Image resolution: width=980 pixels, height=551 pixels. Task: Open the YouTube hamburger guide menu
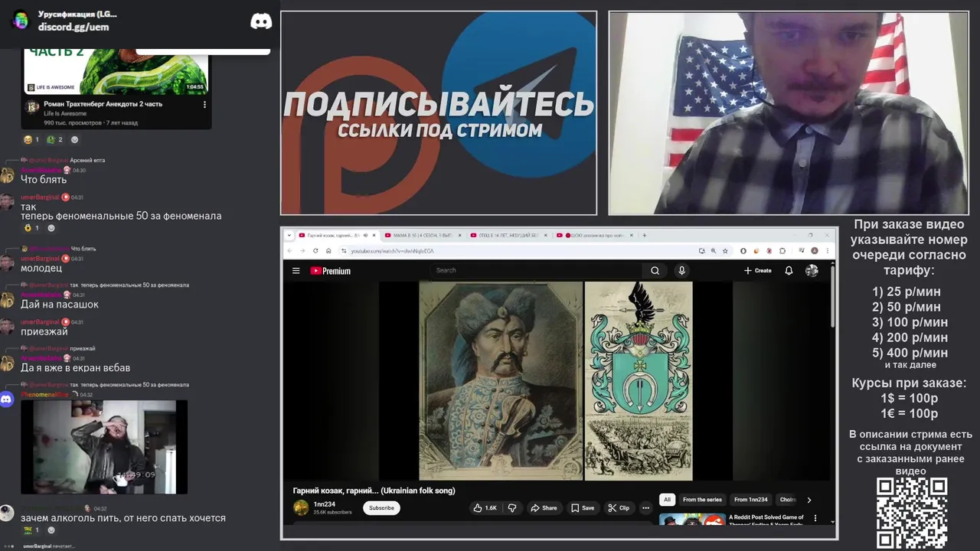coord(296,270)
